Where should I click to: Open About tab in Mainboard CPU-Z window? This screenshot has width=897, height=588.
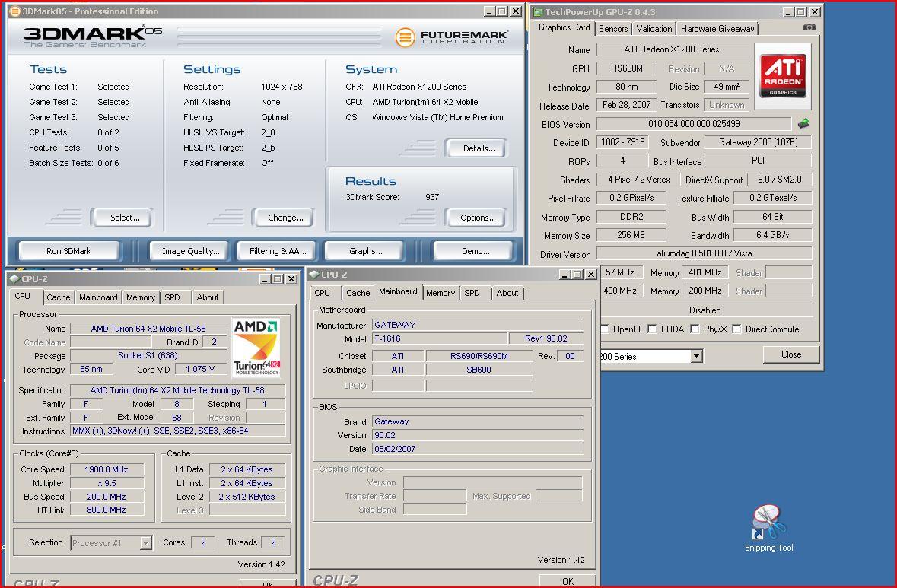click(x=507, y=293)
